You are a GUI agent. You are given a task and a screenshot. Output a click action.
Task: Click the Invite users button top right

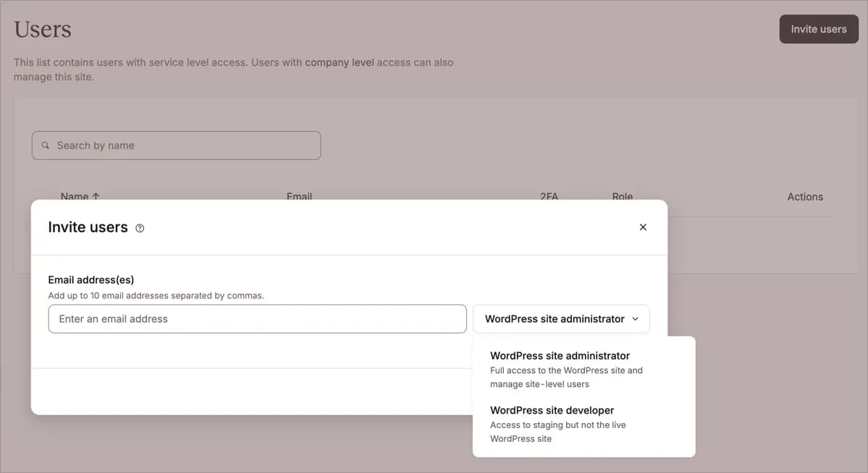point(819,29)
